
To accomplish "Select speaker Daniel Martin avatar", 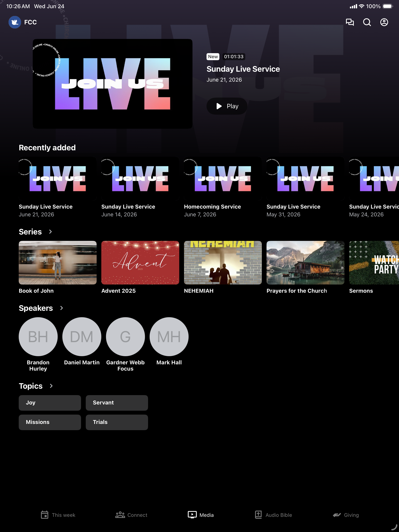I will [x=82, y=336].
